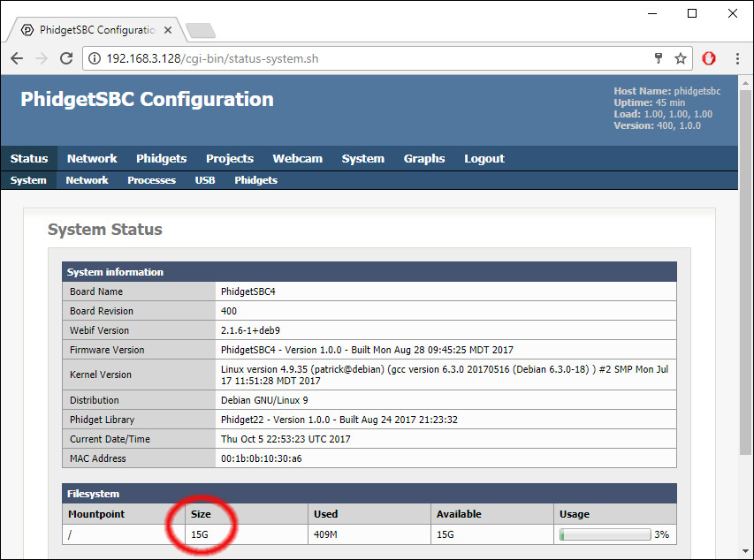Click the Board Revision value 400
This screenshot has width=754, height=560.
click(x=229, y=311)
